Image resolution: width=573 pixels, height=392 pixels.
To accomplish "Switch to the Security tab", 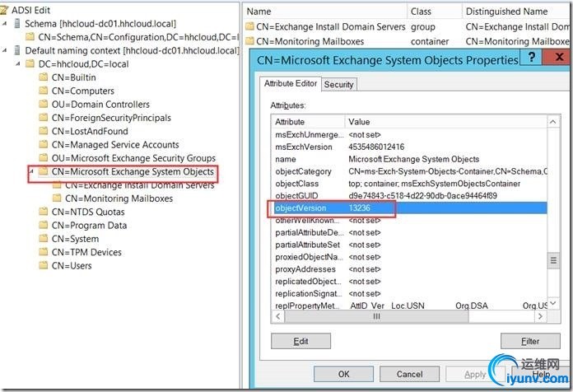I will 338,85.
